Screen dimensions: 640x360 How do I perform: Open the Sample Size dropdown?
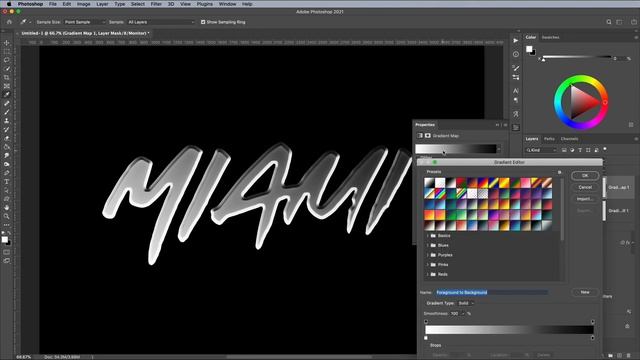click(x=84, y=22)
